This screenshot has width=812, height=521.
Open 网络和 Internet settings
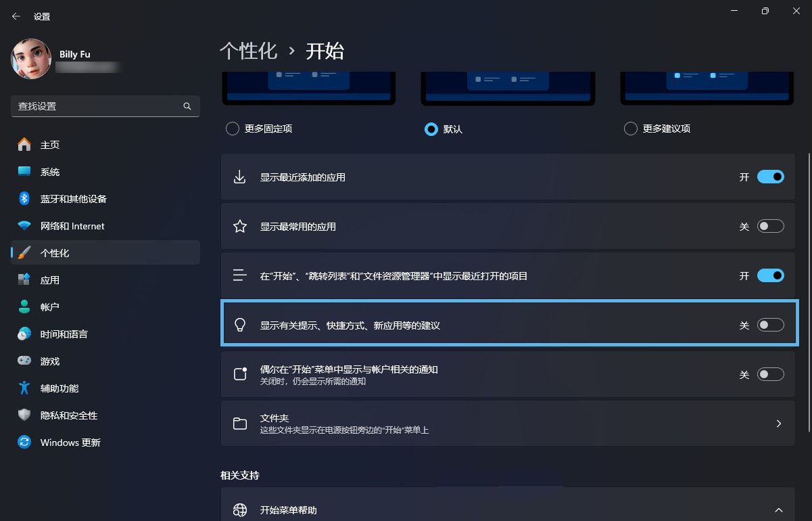coord(105,226)
